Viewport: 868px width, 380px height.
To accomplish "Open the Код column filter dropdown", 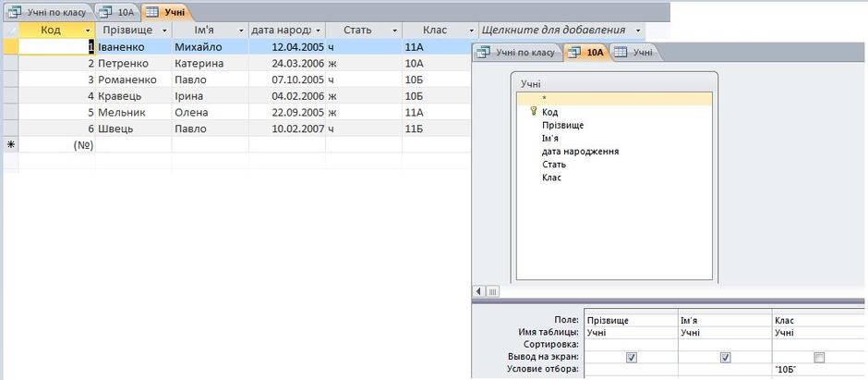I will pyautogui.click(x=88, y=30).
